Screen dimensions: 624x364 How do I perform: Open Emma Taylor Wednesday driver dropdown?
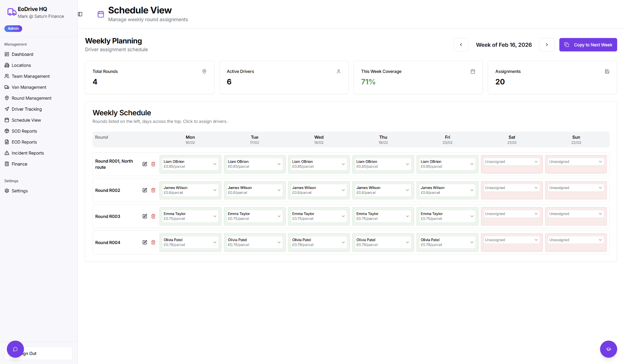(x=319, y=216)
